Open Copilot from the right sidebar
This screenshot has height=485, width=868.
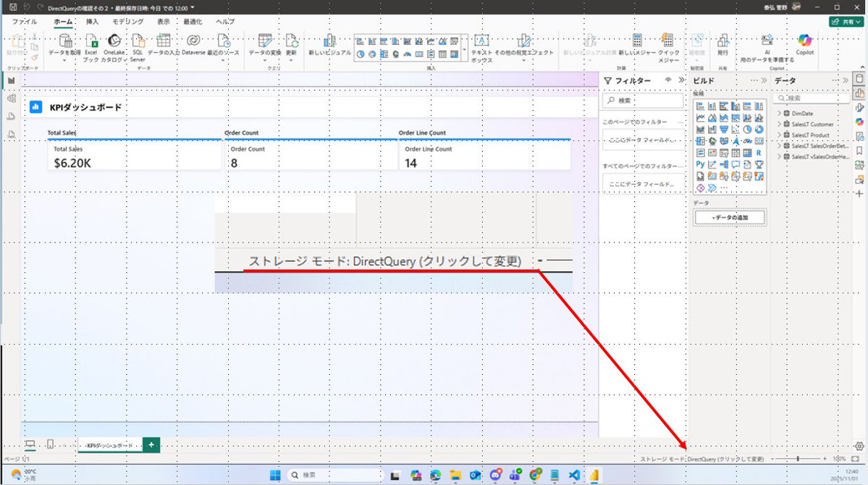point(860,120)
